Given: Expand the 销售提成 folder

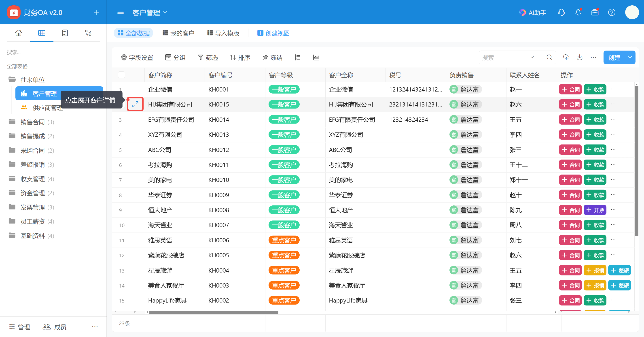Looking at the screenshot, I should pos(31,136).
